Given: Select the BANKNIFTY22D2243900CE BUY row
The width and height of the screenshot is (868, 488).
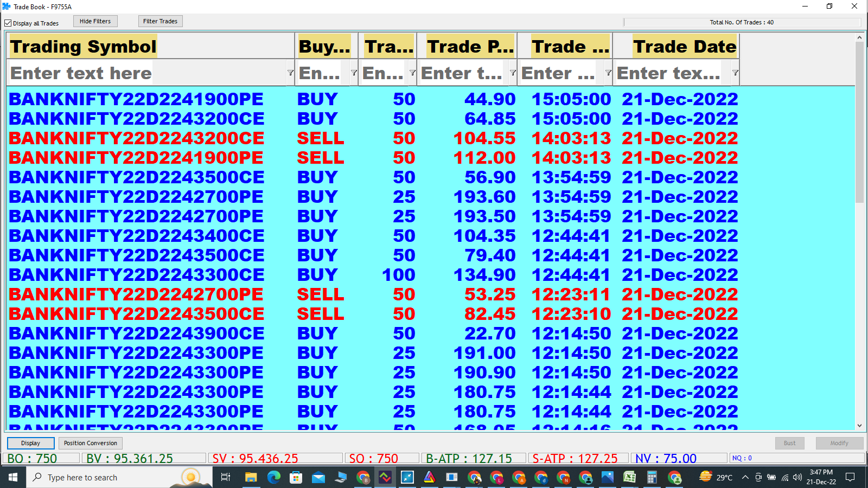Looking at the screenshot, I should tap(374, 333).
